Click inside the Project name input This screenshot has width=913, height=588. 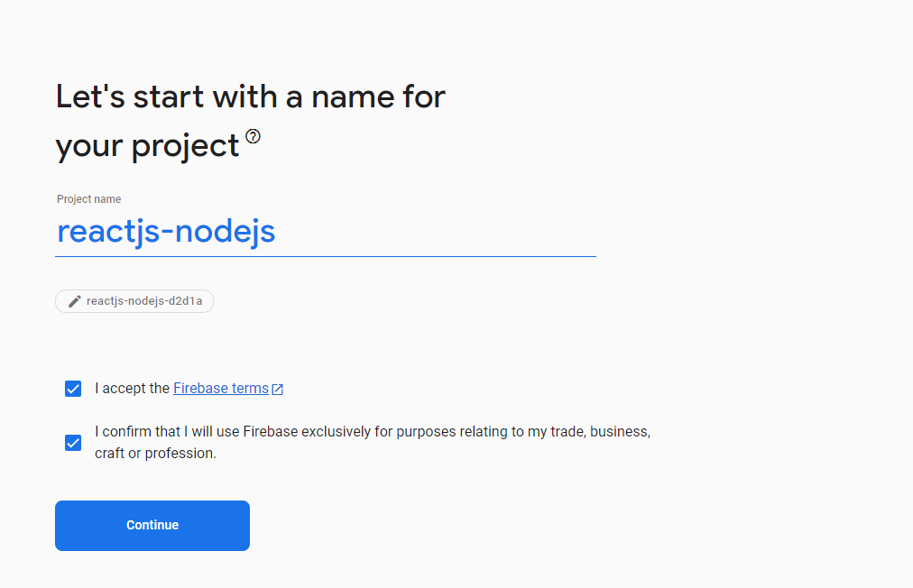(x=271, y=232)
